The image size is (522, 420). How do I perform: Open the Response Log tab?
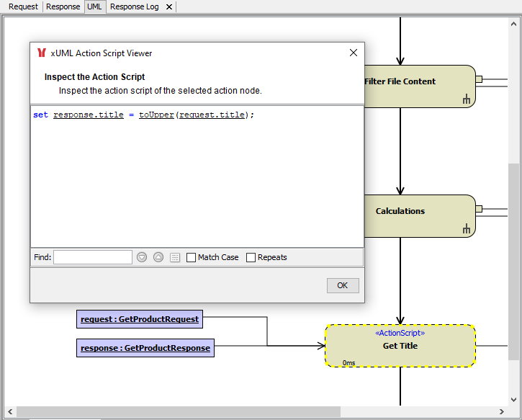[x=135, y=6]
